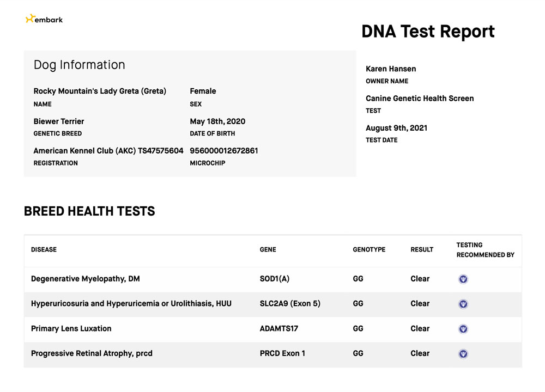Click the PRCD Exon 1 gene entry

pyautogui.click(x=282, y=353)
